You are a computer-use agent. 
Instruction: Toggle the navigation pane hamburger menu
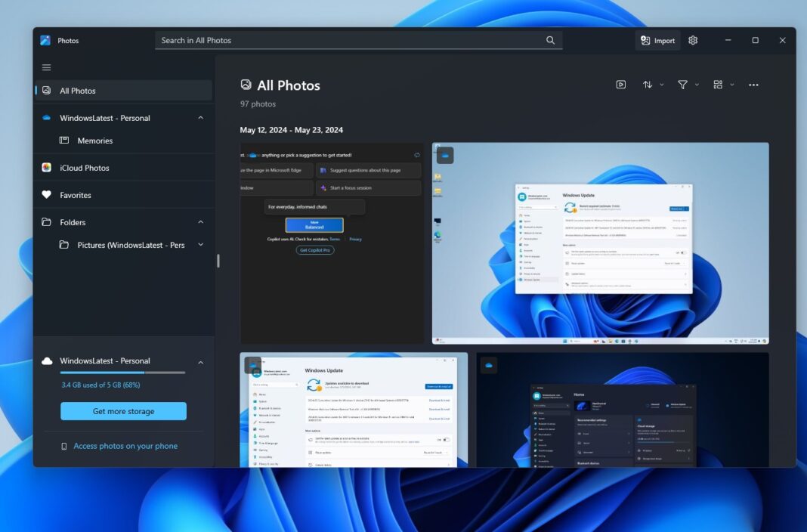(x=46, y=66)
